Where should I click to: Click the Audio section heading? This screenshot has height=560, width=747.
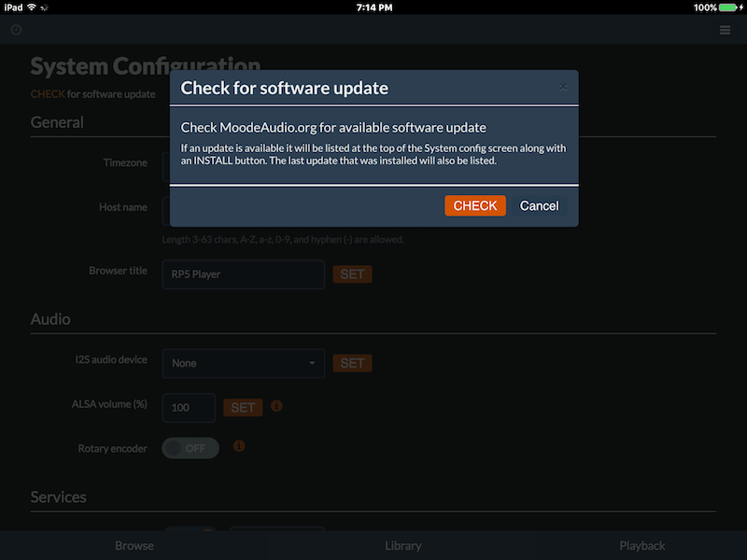[50, 319]
